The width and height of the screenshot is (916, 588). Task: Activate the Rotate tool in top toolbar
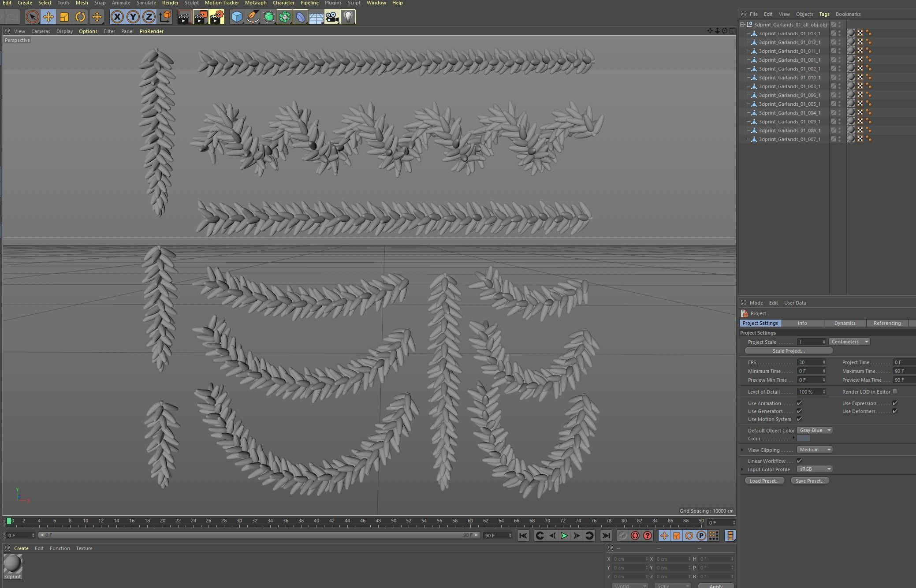pyautogui.click(x=80, y=17)
